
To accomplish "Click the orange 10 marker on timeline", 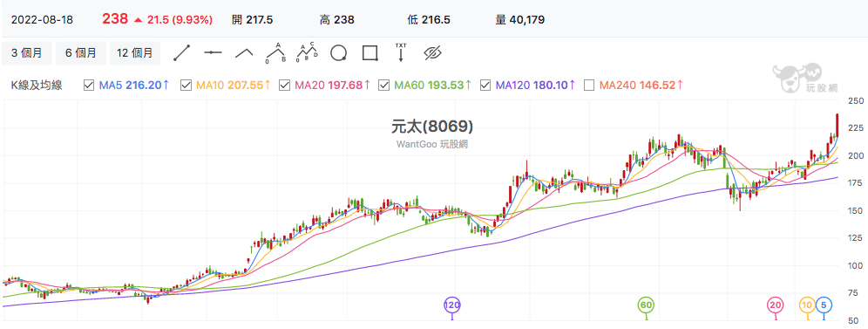I will [807, 305].
